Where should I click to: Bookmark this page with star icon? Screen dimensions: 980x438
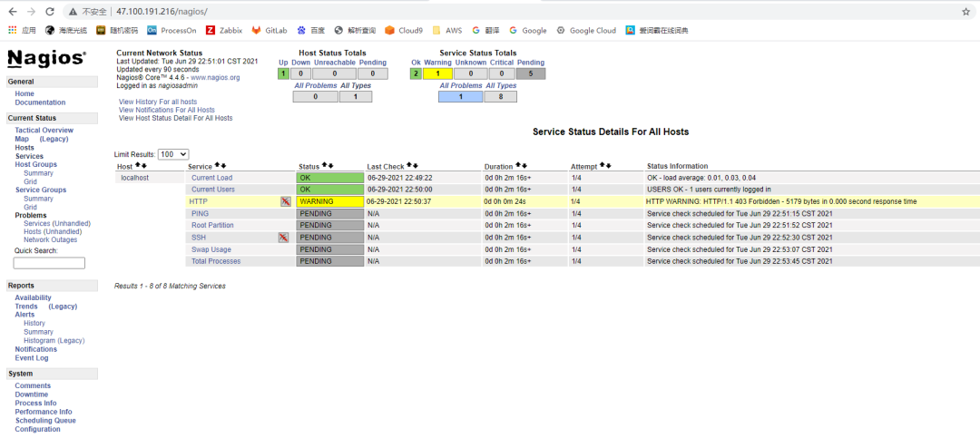pyautogui.click(x=965, y=12)
